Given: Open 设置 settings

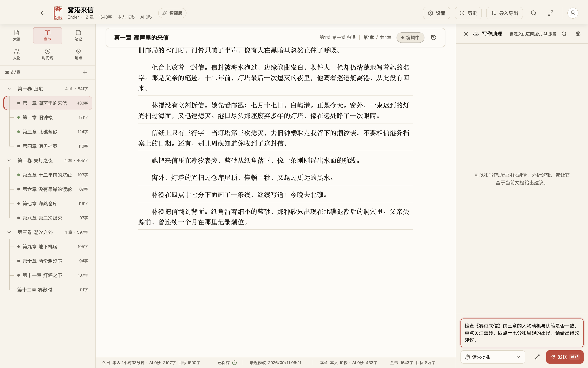Looking at the screenshot, I should pos(436,13).
